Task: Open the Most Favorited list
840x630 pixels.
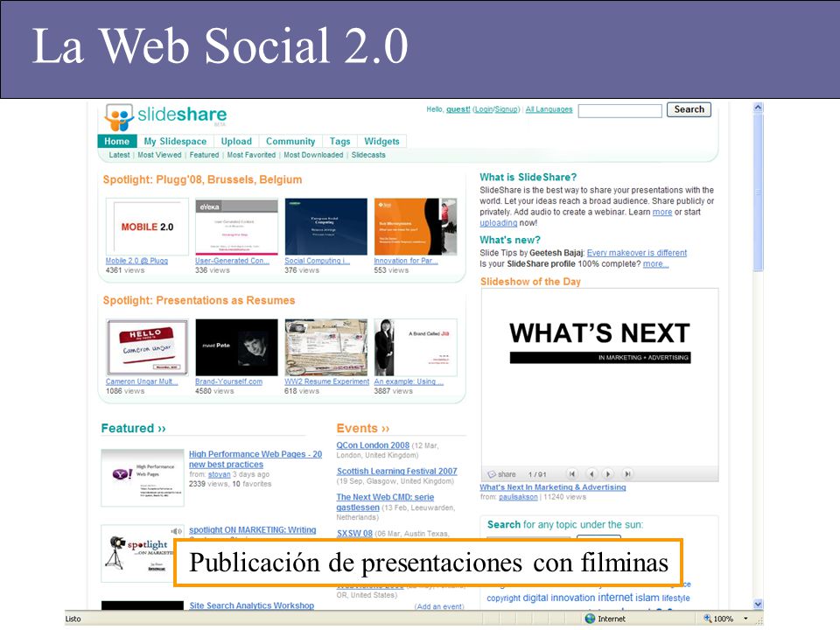Action: 251,155
